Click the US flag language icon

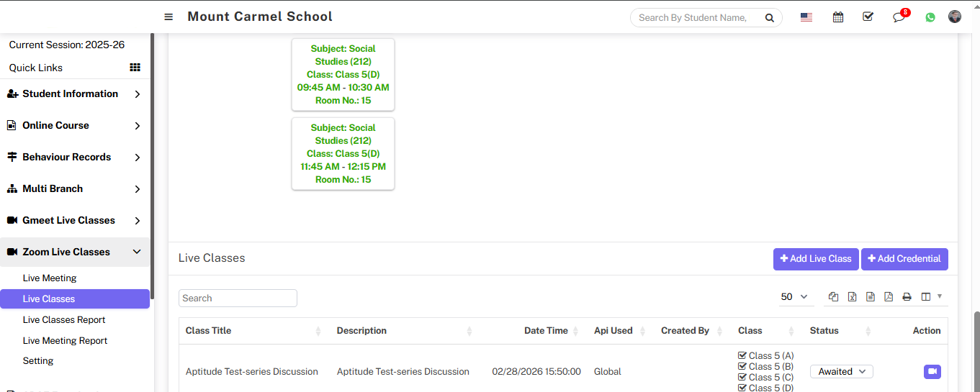pos(806,17)
